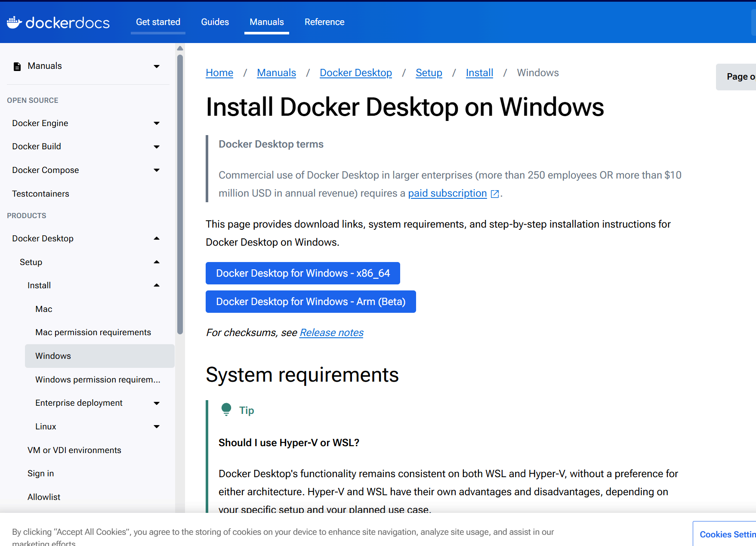This screenshot has height=546, width=756.
Task: Expand the Docker Compose section
Action: [157, 170]
